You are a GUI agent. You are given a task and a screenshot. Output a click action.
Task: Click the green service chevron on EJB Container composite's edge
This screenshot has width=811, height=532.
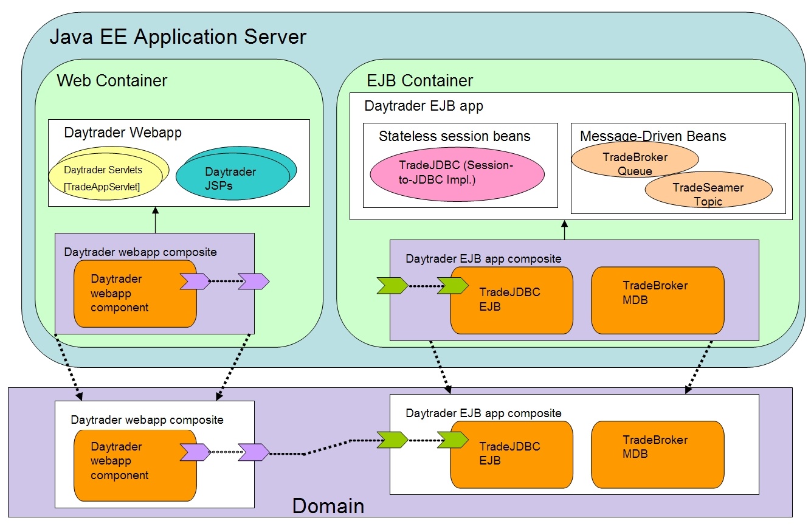tap(392, 285)
